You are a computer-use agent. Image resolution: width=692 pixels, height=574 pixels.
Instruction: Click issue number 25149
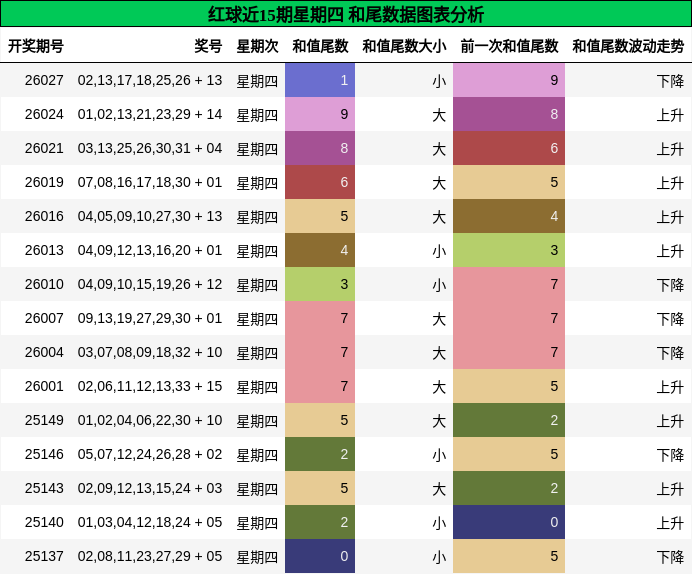click(x=44, y=420)
